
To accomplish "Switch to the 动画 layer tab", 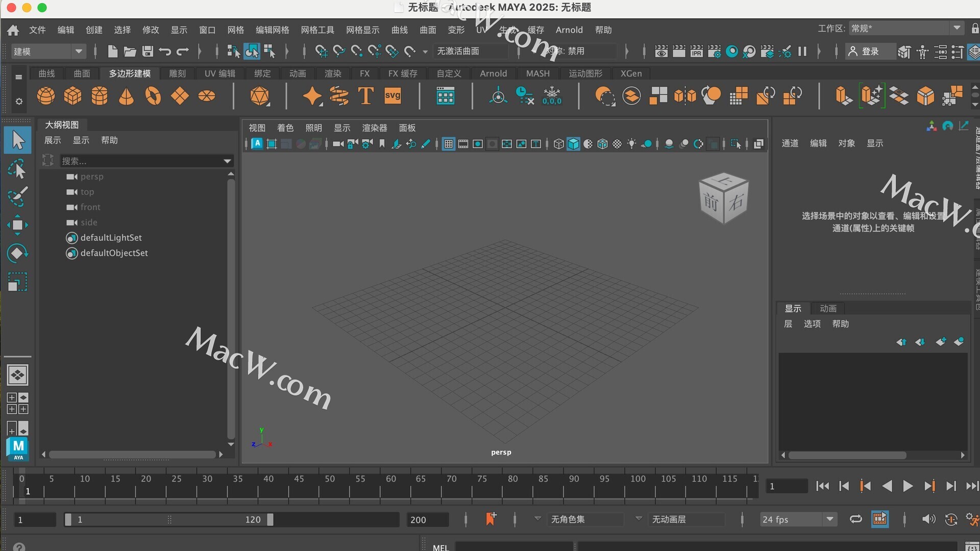I will (x=828, y=309).
